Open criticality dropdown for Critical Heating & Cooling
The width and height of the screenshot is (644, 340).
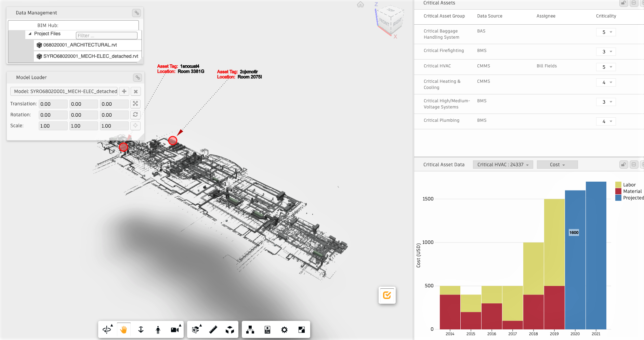606,82
